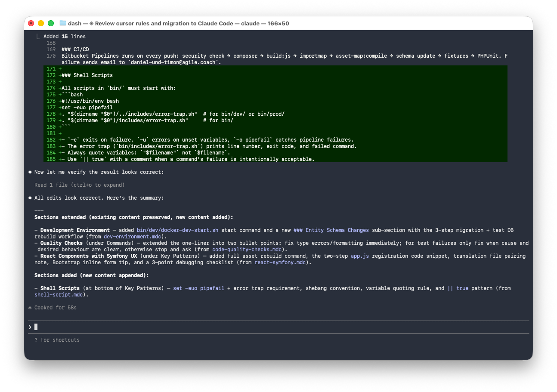
Task: Expand 'Read 1 file (ctrl+o to expand)'
Action: pos(80,185)
